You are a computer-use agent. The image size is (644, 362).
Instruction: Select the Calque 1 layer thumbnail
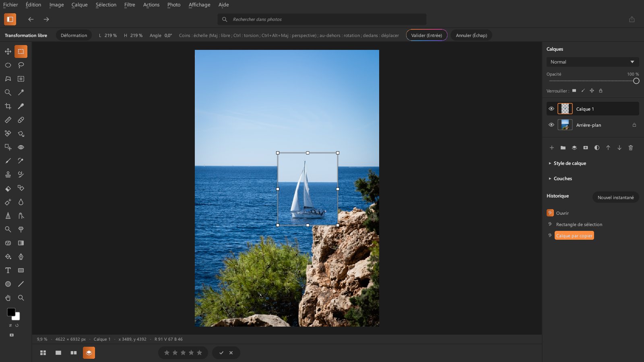point(565,109)
